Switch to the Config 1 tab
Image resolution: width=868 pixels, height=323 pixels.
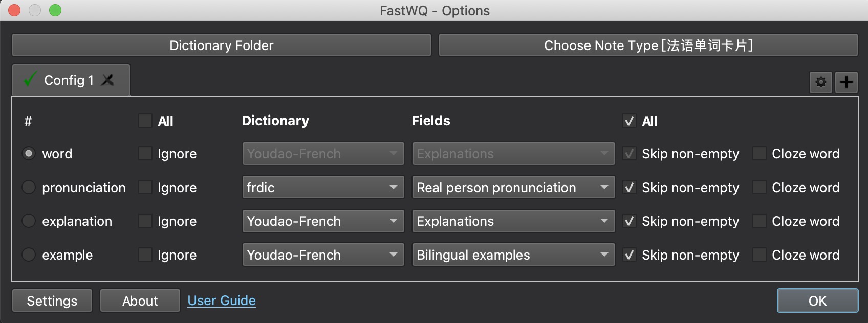[69, 80]
